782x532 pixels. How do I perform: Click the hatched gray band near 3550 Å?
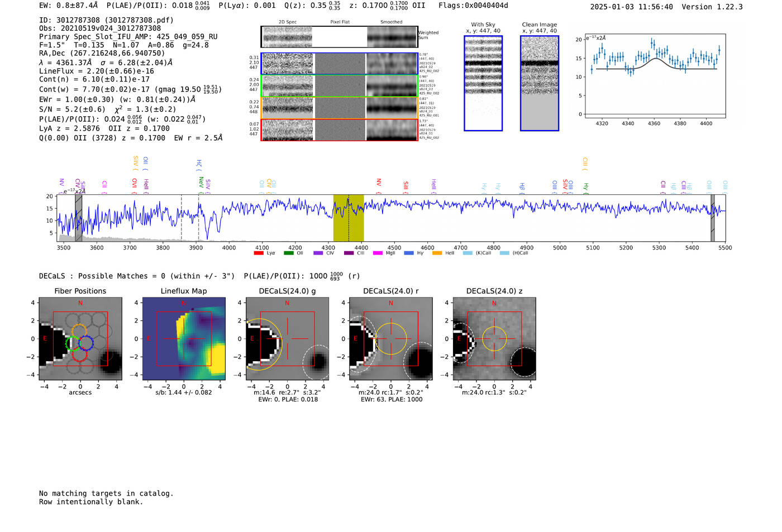79,218
